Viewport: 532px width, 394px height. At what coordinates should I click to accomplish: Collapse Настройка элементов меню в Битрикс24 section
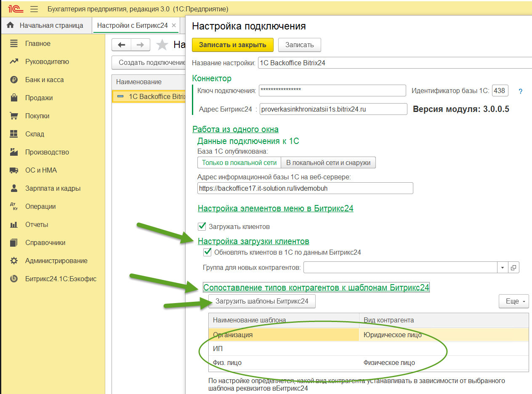click(x=276, y=208)
